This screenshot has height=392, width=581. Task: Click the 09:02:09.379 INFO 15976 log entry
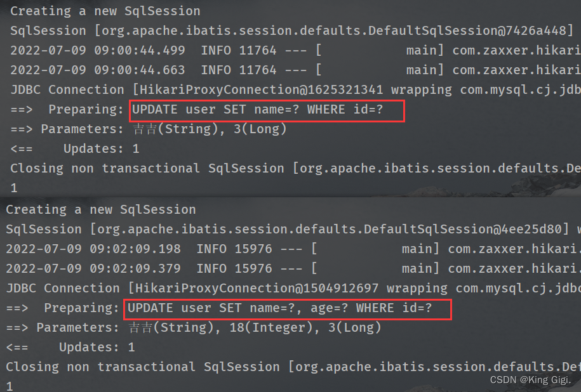293,268
